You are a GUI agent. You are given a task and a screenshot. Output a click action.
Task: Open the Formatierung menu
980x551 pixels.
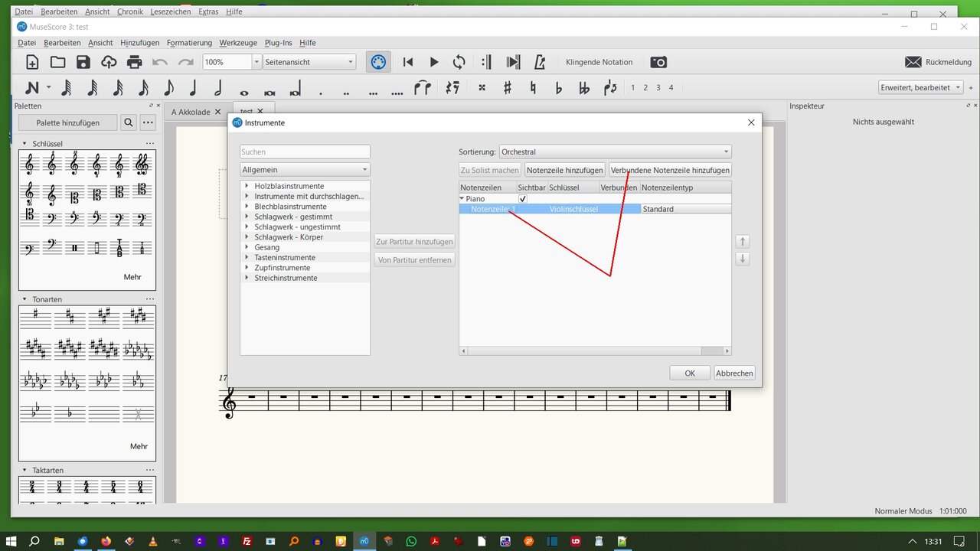[189, 43]
